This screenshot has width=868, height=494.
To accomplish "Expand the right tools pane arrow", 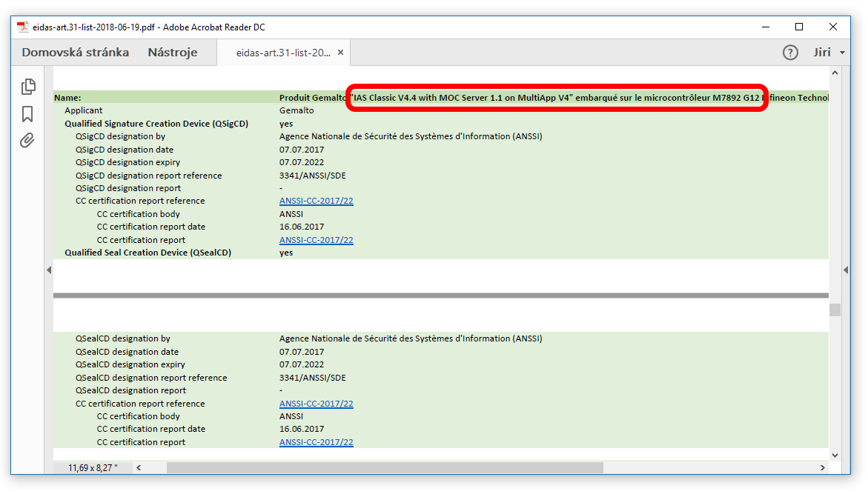I will 845,270.
